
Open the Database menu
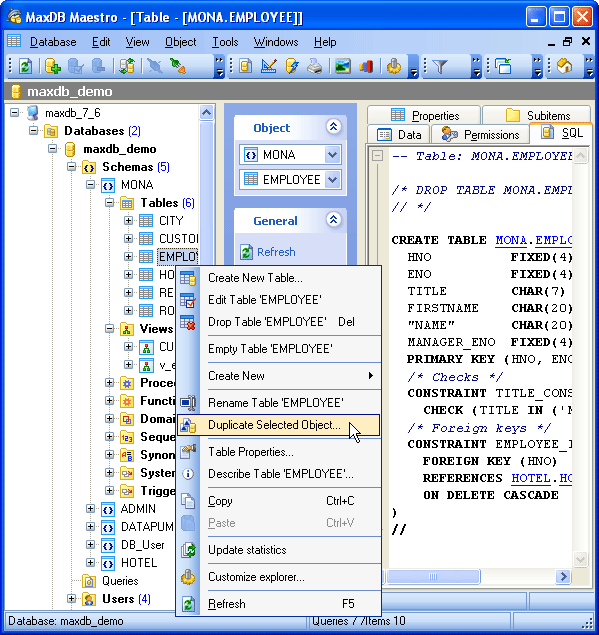pos(53,42)
